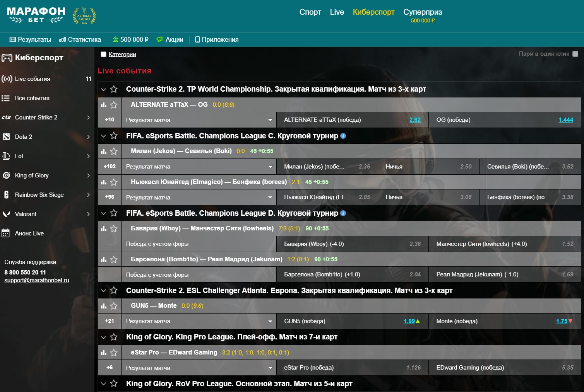This screenshot has height=392, width=584.
Task: Open Приложения page
Action: tap(217, 39)
